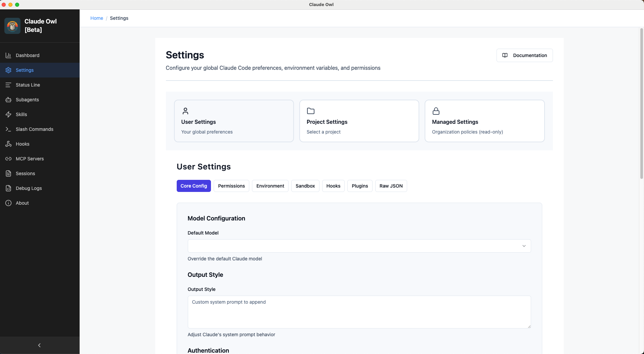Click the user icon on User Settings card
This screenshot has width=644, height=354.
[x=185, y=111]
